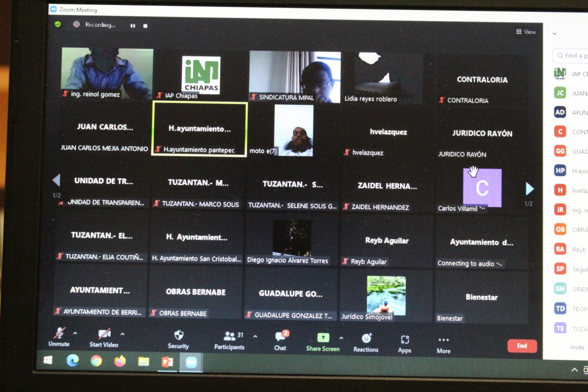Open audio options arrow beside Unmute
Viewport: 588px width, 392px height.
[75, 333]
